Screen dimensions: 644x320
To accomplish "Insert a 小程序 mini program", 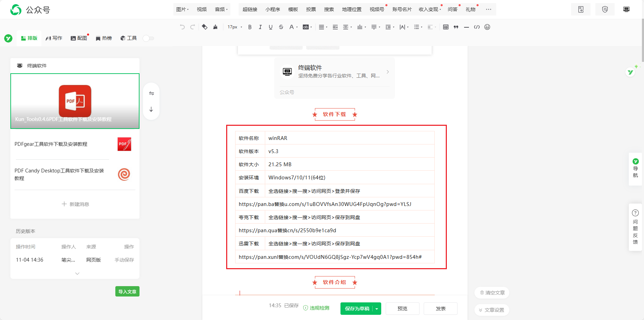I will pos(273,9).
